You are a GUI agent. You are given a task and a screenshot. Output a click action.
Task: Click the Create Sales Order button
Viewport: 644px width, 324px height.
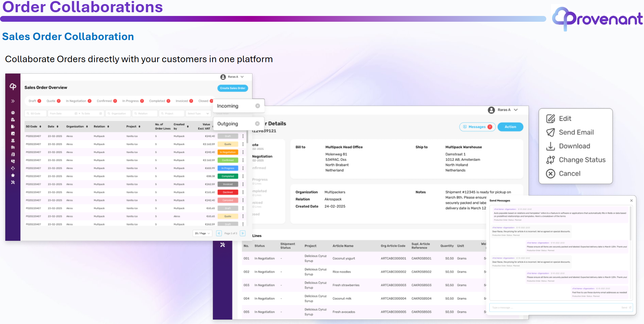(x=233, y=88)
